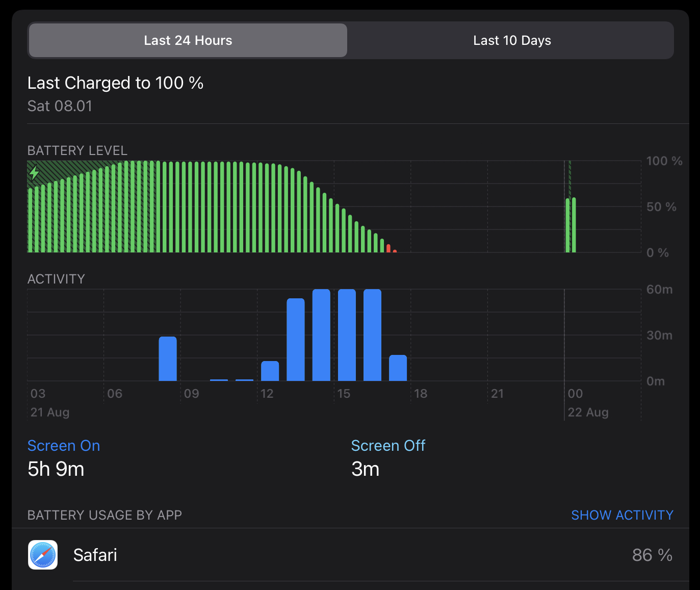Select the battery bars on 22 Aug

point(571,225)
